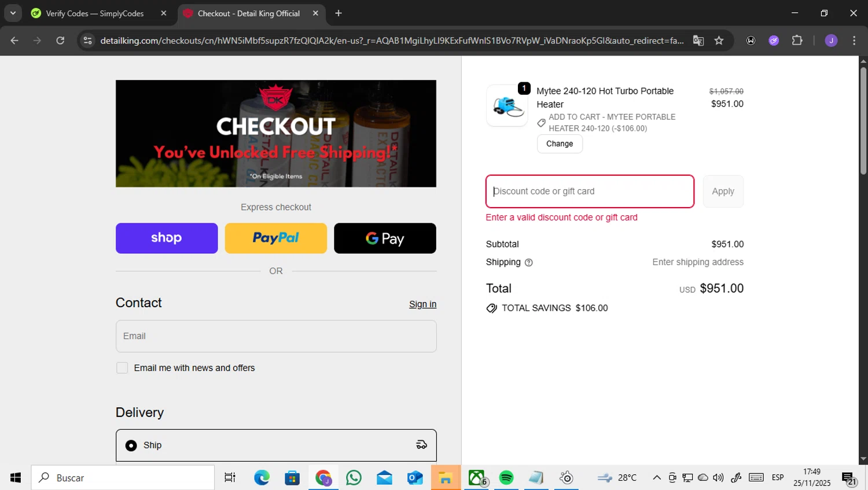Open Mail app from taskbar
This screenshot has height=490, width=868.
coord(384,477)
